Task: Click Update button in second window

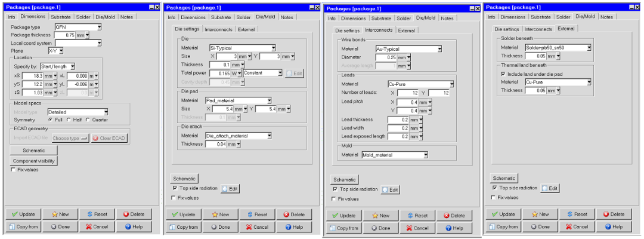Action: coord(184,215)
